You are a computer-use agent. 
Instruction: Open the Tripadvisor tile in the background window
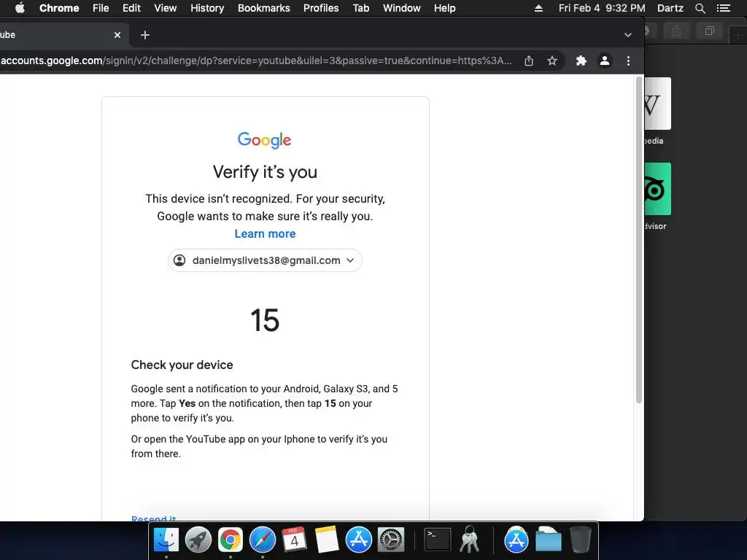658,189
